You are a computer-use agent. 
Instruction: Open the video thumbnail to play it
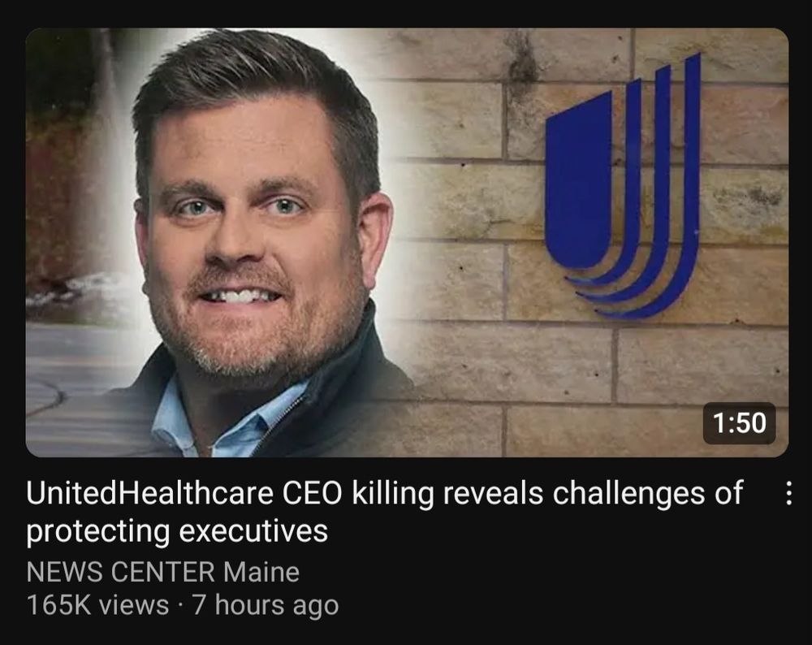coord(407,242)
